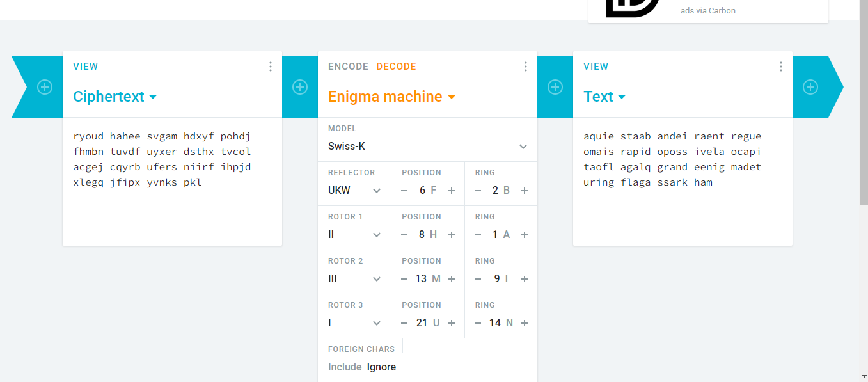868x382 pixels.
Task: Increase Rotor 3 ring setting
Action: pyautogui.click(x=525, y=323)
